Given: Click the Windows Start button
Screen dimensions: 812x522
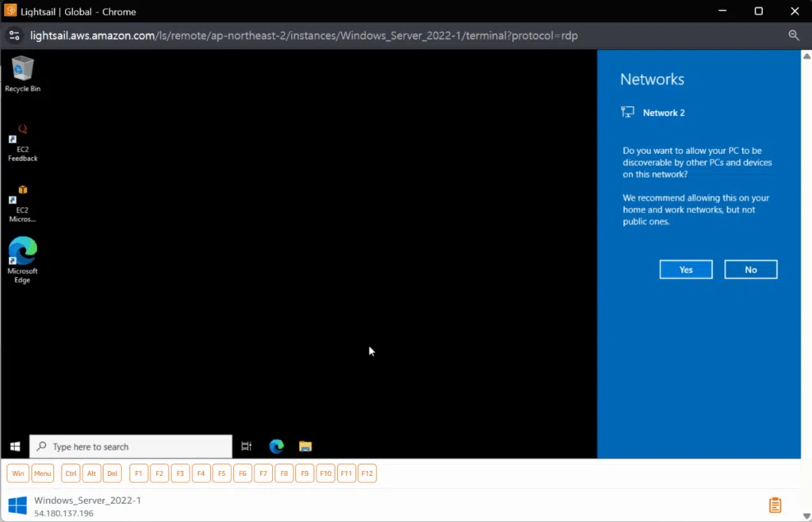Looking at the screenshot, I should (15, 447).
